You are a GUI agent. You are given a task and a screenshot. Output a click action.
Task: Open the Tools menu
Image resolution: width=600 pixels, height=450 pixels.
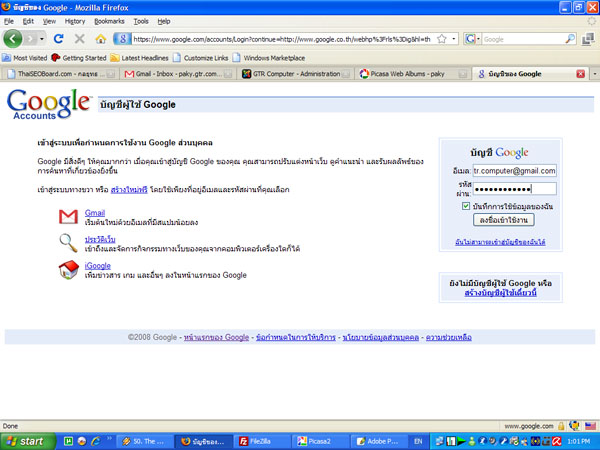pyautogui.click(x=141, y=21)
